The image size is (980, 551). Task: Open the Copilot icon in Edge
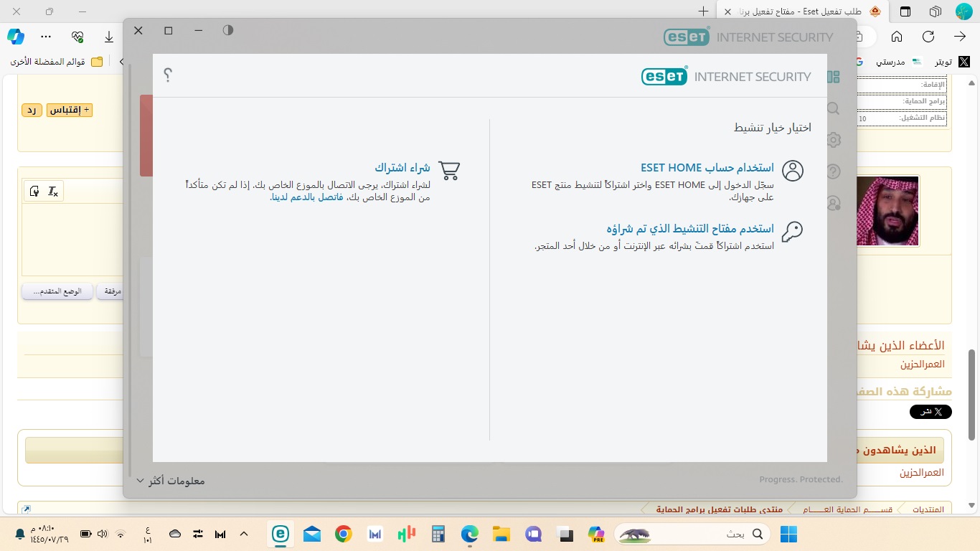(16, 37)
